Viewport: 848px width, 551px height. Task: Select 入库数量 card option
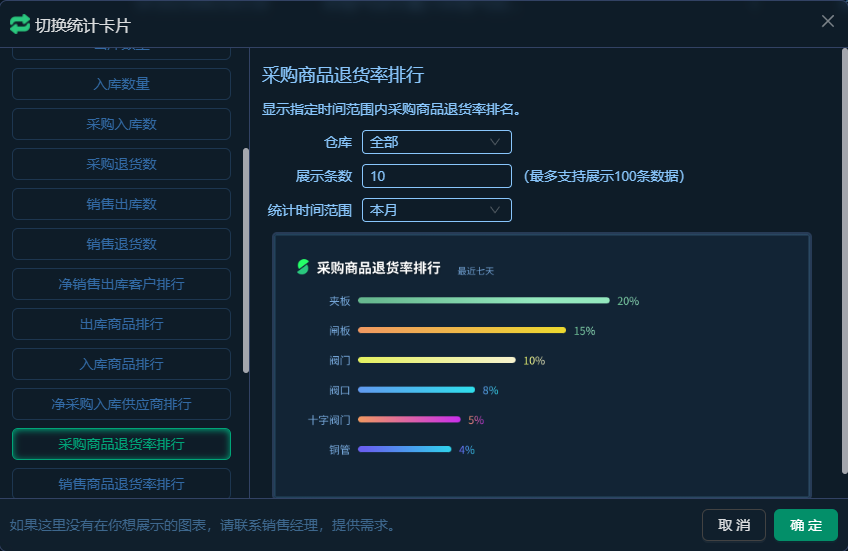click(121, 84)
